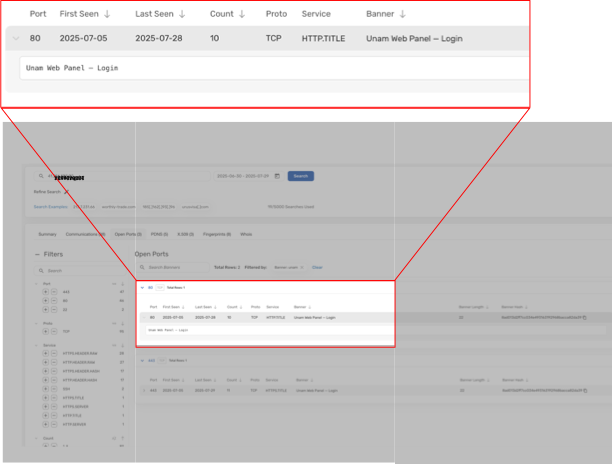The image size is (612, 464).
Task: Include HTTP.TITLE service filter
Action: [x=46, y=416]
